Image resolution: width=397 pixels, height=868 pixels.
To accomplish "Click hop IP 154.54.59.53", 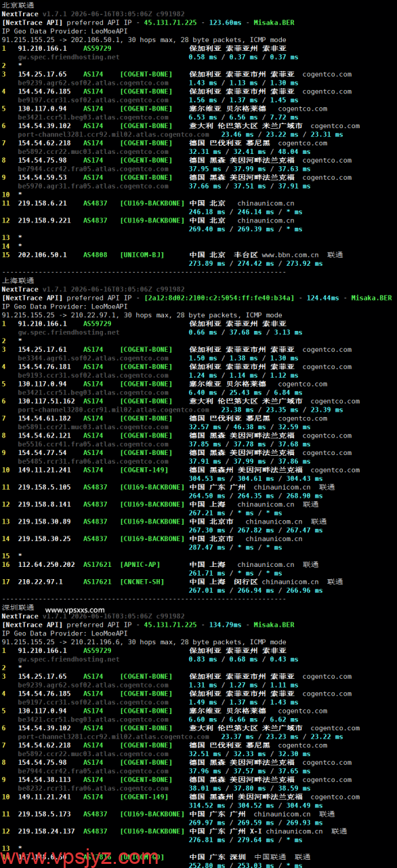I will [42, 178].
